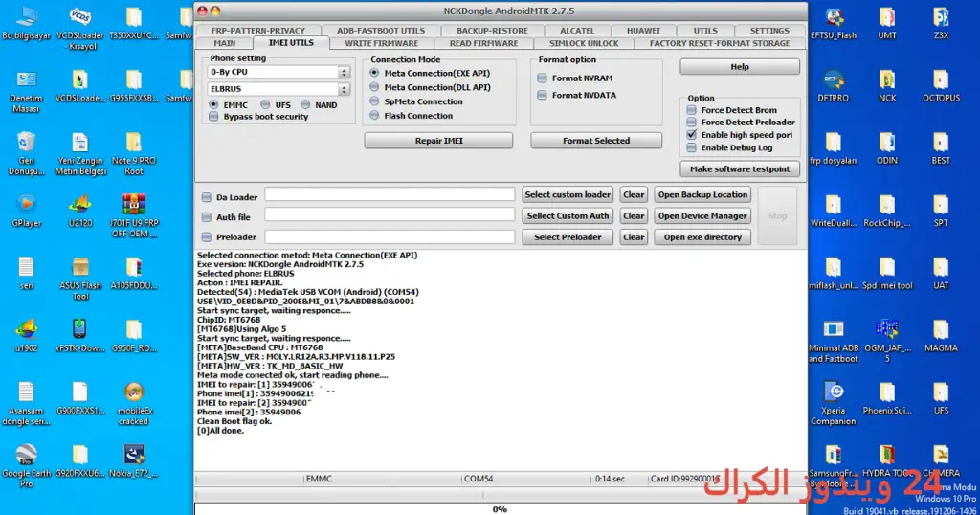
Task: Expand the 0-By CPU dropdown
Action: pos(344,72)
